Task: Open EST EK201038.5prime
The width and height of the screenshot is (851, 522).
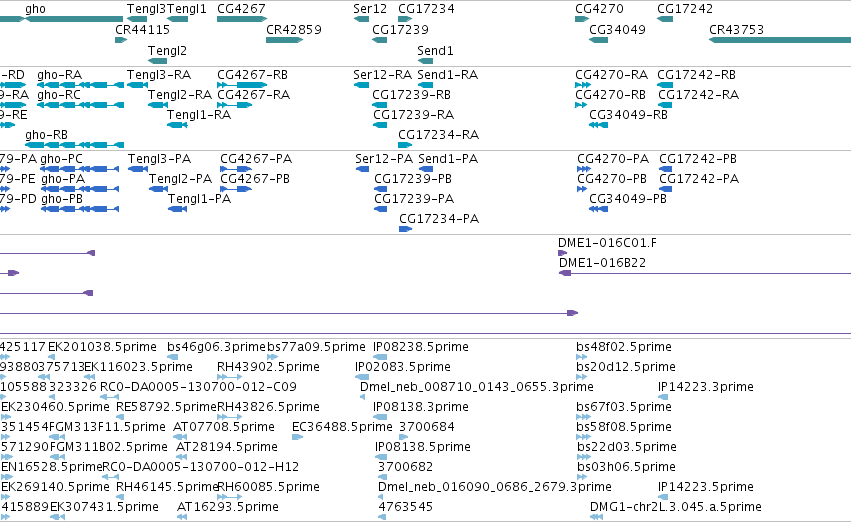Action: [103, 347]
